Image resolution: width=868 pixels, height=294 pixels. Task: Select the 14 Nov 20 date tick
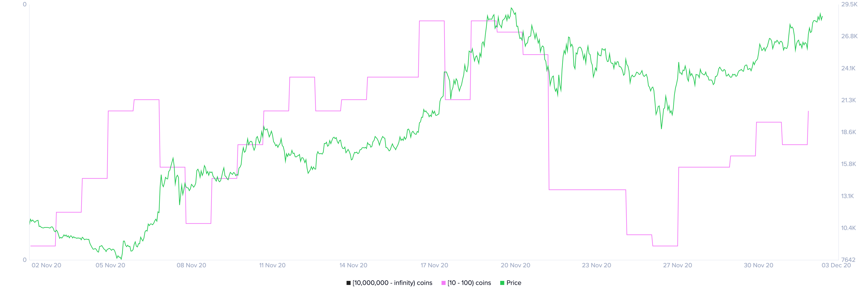pyautogui.click(x=353, y=265)
